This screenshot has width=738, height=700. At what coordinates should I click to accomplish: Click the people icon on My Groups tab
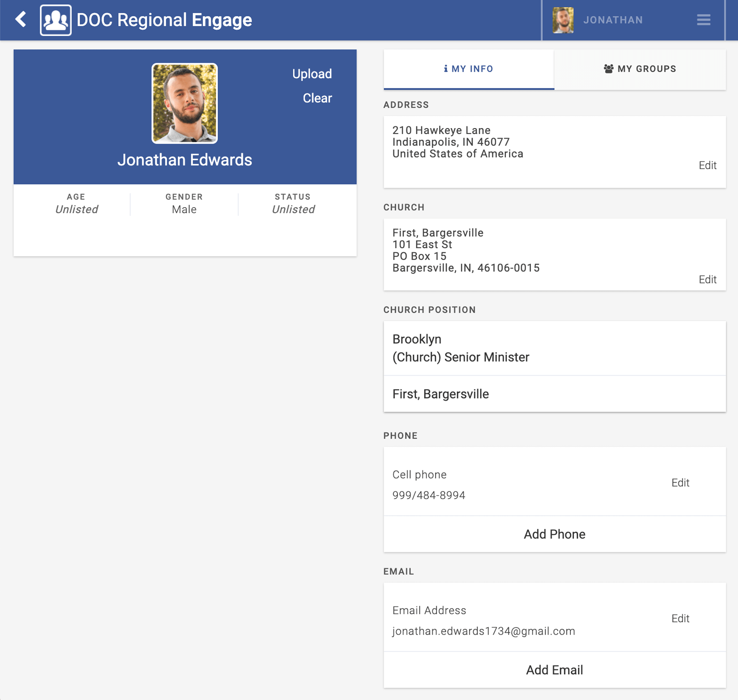click(x=608, y=69)
